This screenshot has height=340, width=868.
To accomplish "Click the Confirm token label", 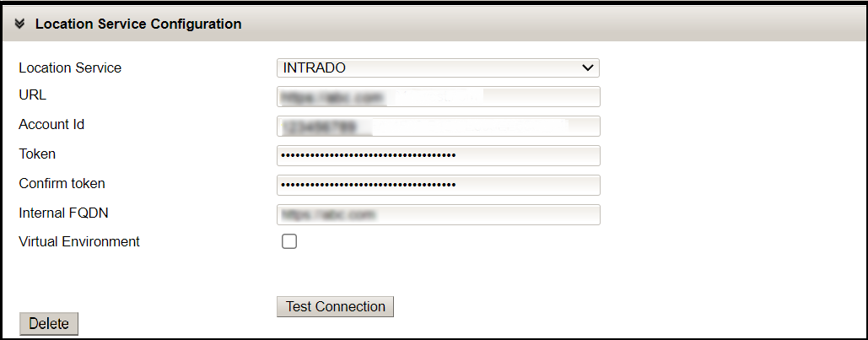I will (62, 184).
